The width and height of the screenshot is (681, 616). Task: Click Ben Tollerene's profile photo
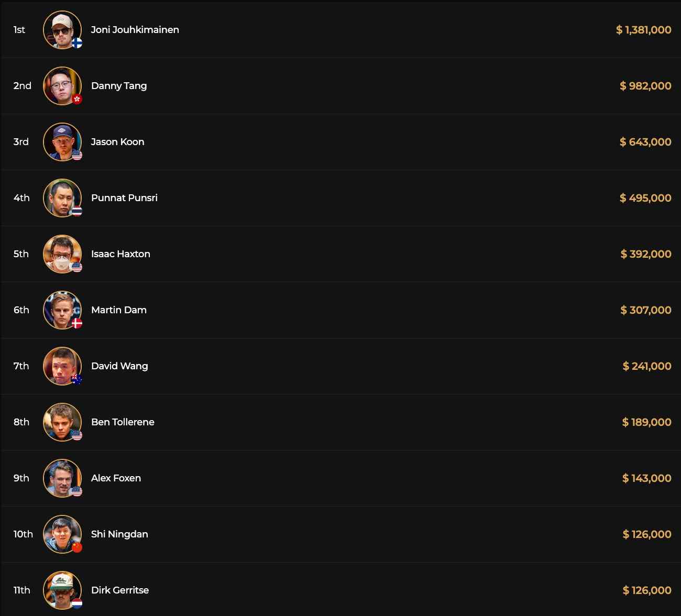62,422
